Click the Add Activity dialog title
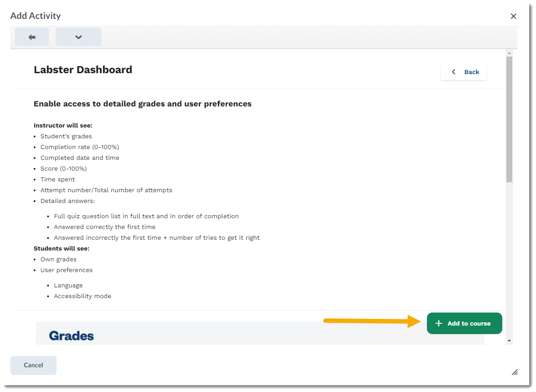Screen dimensions: 536x392 click(x=35, y=16)
